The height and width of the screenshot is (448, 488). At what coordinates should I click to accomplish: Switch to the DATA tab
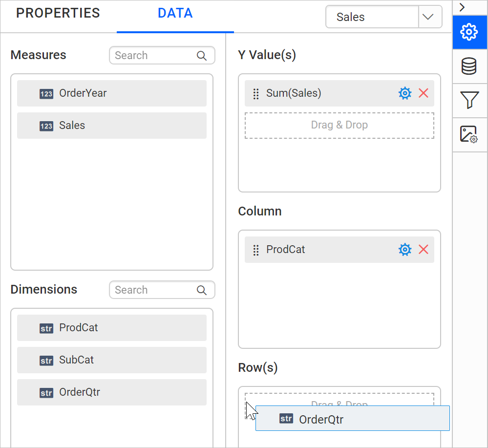click(175, 14)
